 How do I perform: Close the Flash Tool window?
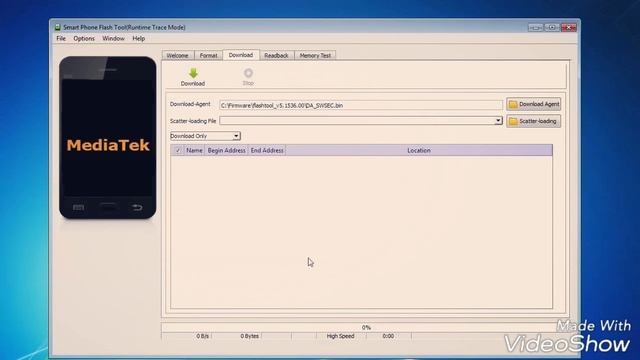[x=569, y=27]
